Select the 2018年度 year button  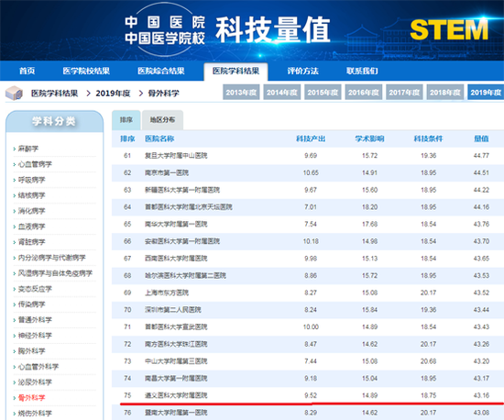[445, 93]
